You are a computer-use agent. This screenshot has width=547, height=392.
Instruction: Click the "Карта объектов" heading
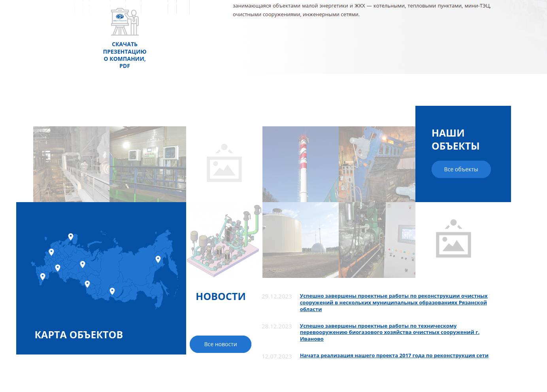point(79,335)
